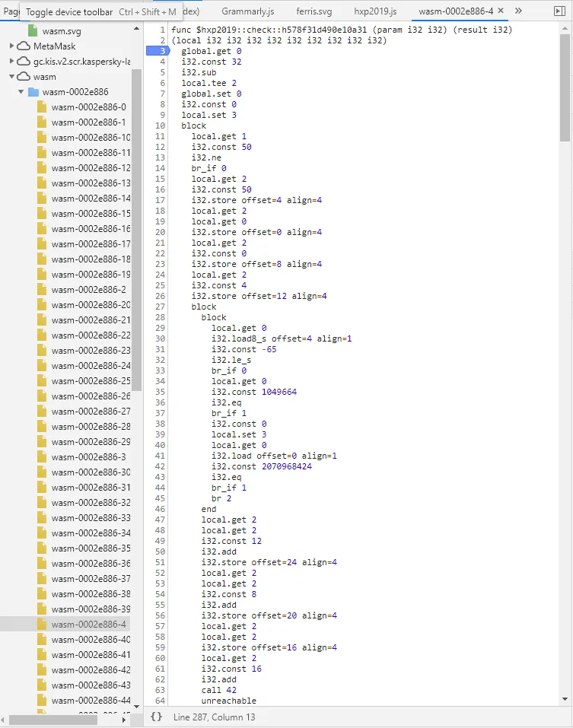Click the code editor vertical scrollbar
The height and width of the screenshot is (728, 573).
point(565,87)
